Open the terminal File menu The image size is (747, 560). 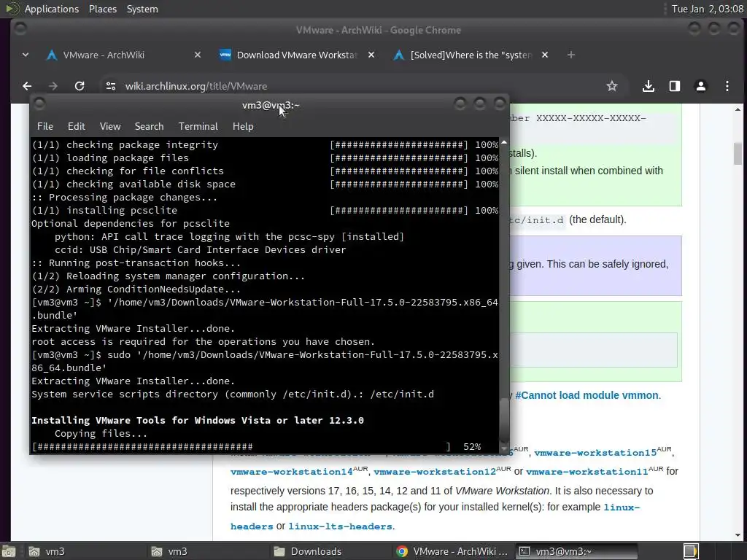44,127
